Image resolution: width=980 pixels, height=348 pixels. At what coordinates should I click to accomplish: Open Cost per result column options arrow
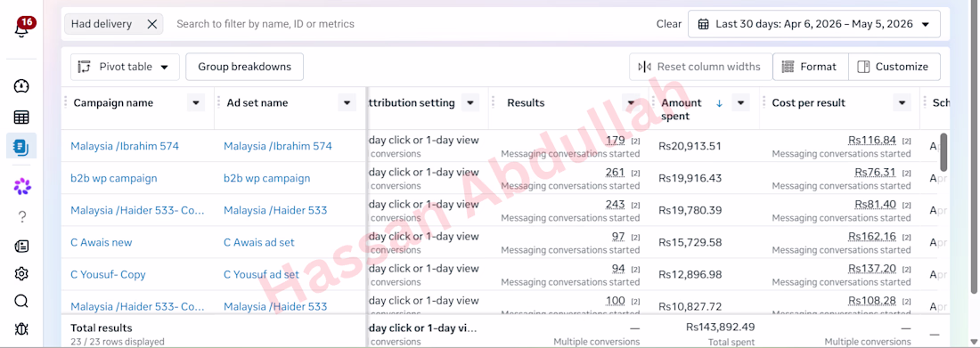902,103
